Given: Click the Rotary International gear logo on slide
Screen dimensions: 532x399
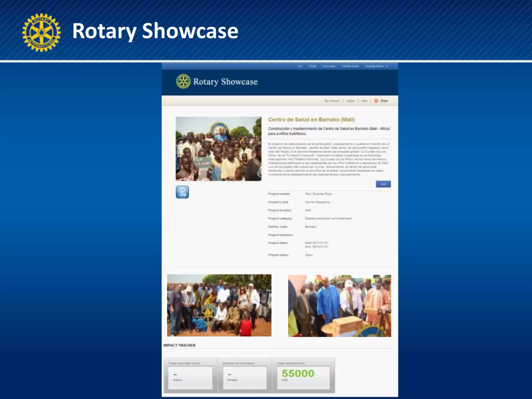Looking at the screenshot, I should click(x=41, y=32).
